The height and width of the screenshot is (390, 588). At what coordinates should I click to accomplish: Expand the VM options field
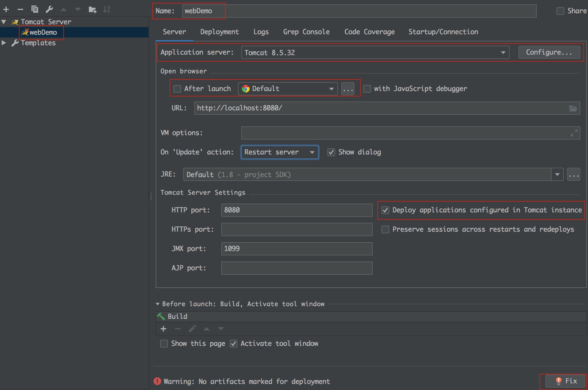point(574,133)
